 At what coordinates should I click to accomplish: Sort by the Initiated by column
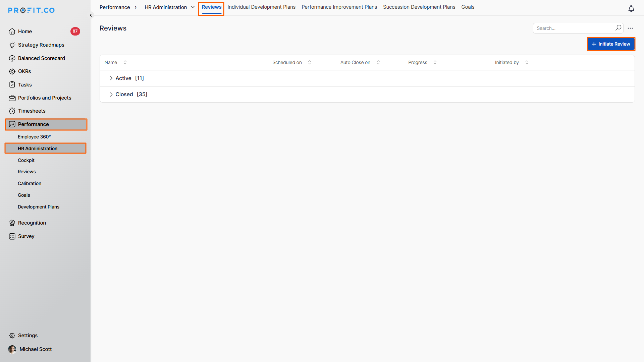(527, 62)
